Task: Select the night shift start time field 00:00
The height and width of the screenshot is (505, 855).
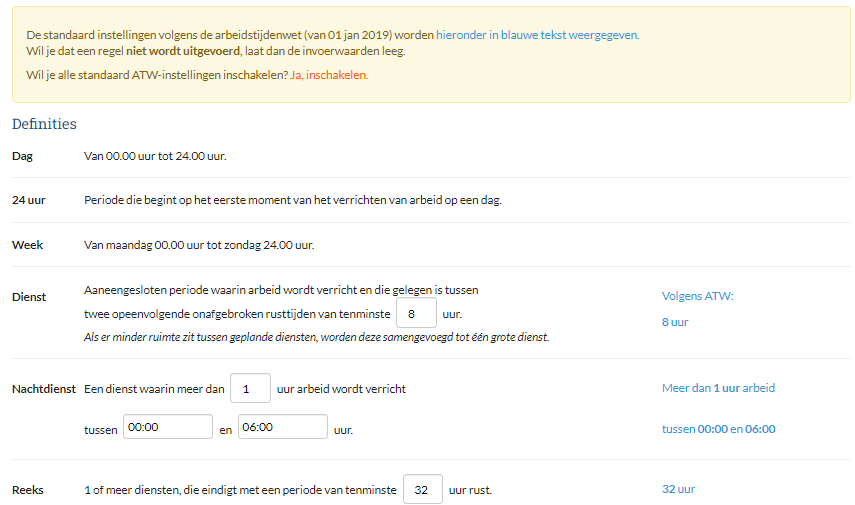Action: point(167,427)
